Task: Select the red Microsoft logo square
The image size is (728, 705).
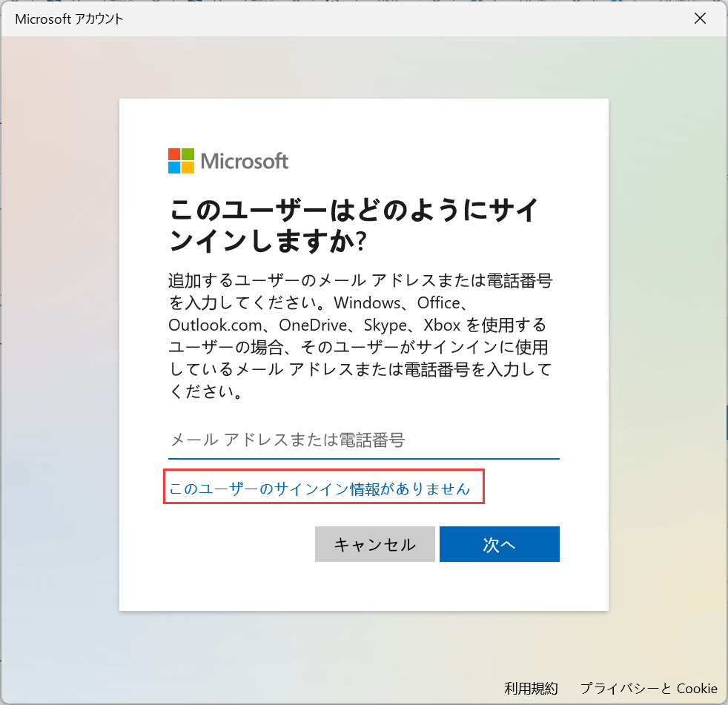Action: pos(173,153)
